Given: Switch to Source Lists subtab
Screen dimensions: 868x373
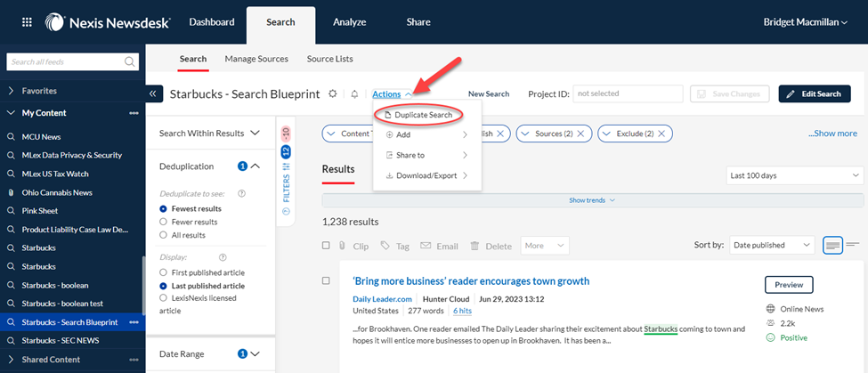Looking at the screenshot, I should [x=330, y=59].
